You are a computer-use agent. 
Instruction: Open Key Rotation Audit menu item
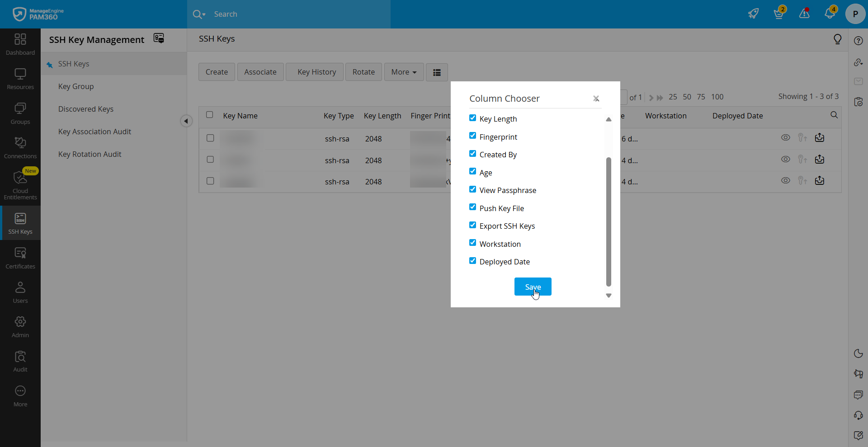pyautogui.click(x=90, y=154)
